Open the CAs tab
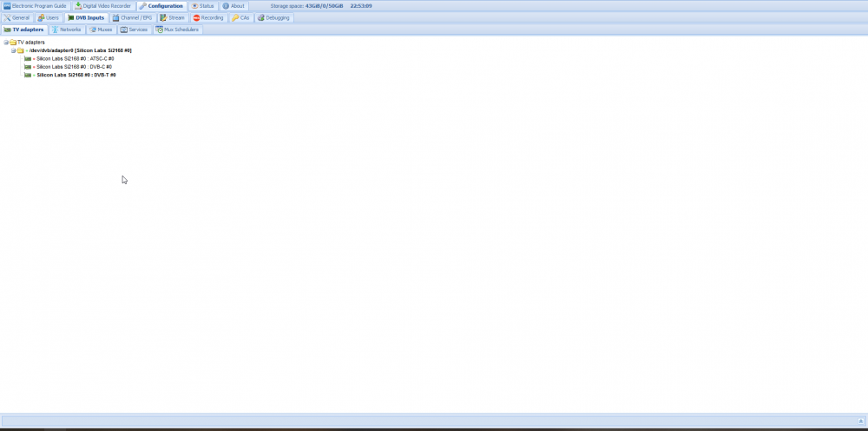This screenshot has height=431, width=868. 240,17
